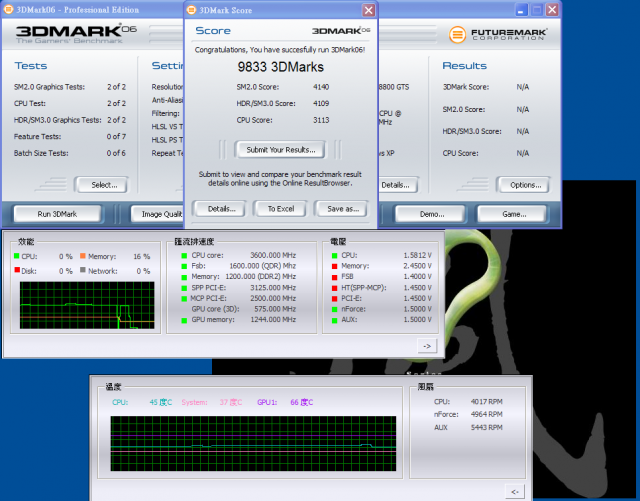Viewport: 640px width, 501px height.
Task: Click the Futuremark Corporation logo icon
Action: coord(457,35)
